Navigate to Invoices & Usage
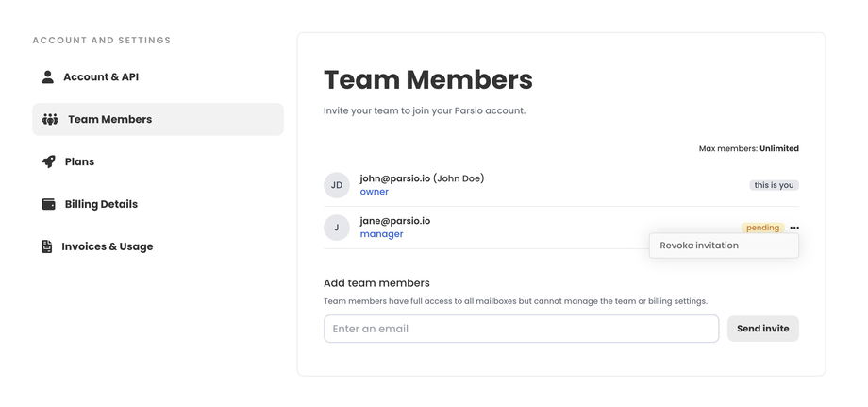The image size is (868, 407). pos(108,246)
